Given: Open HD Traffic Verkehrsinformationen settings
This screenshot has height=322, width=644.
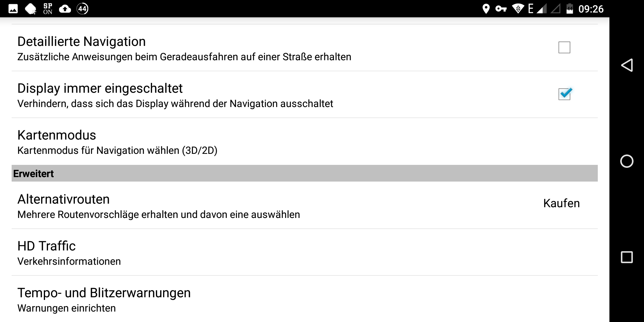Looking at the screenshot, I should [69, 253].
